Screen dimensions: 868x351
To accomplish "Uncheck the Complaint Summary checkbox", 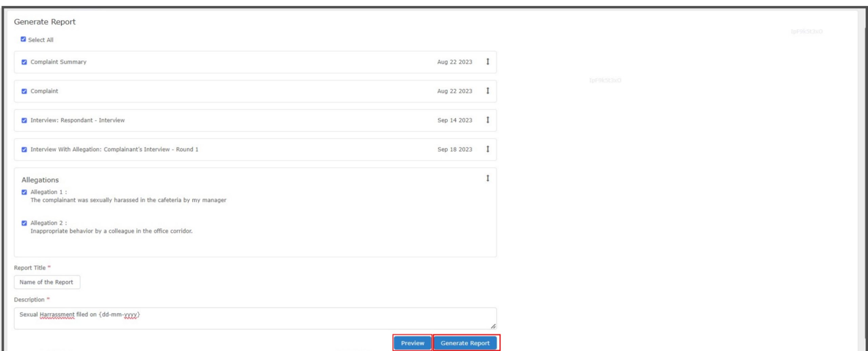I will (24, 62).
